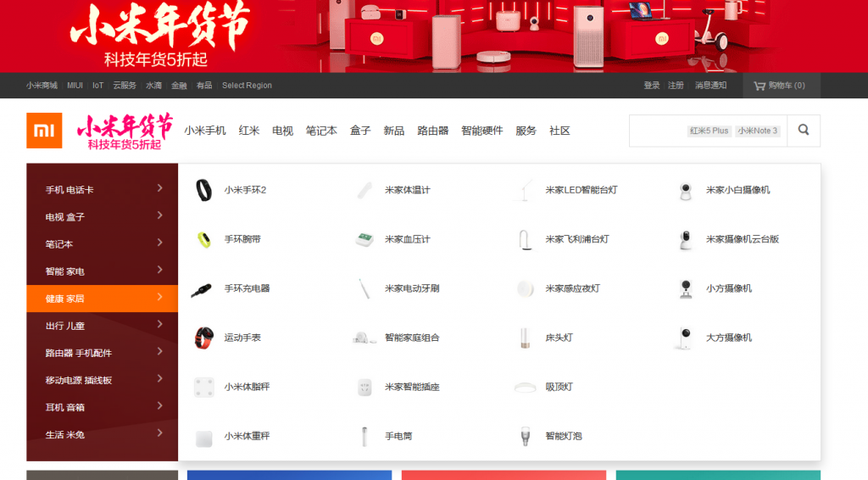Expand the 耳机 音箱 category arrow
This screenshot has width=868, height=480.
(159, 406)
